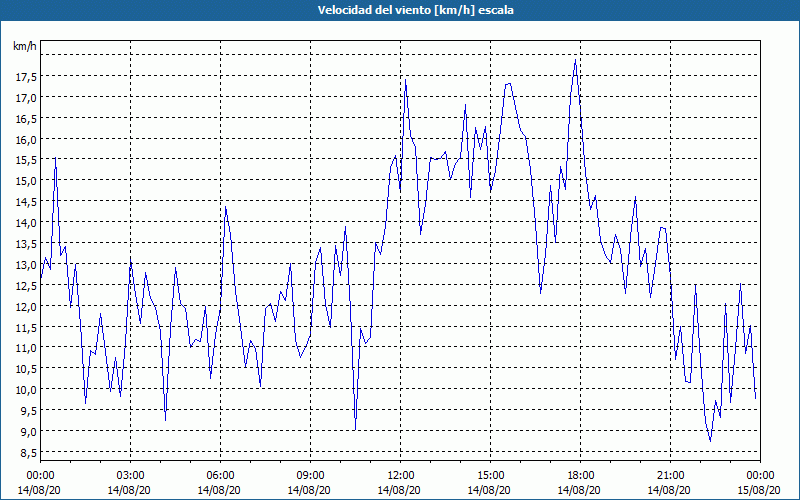
Task: Select the "14,5" y-axis value
Action: pos(26,202)
